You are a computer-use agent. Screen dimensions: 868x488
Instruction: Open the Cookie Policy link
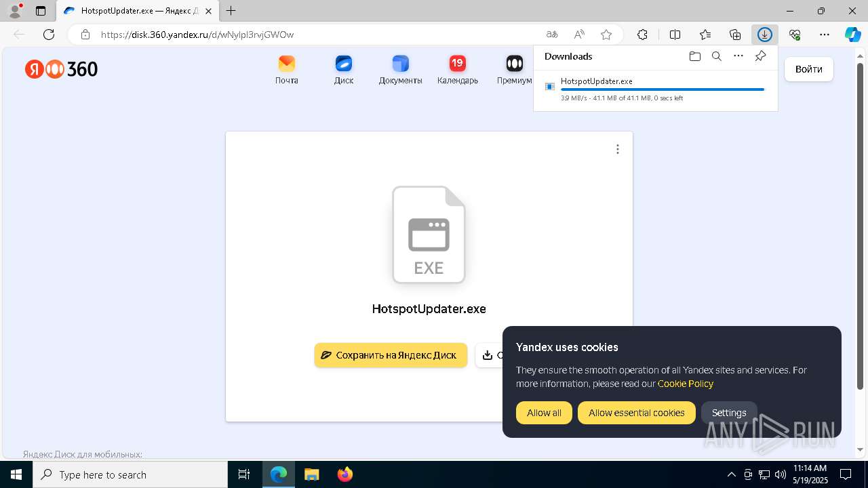coord(686,384)
